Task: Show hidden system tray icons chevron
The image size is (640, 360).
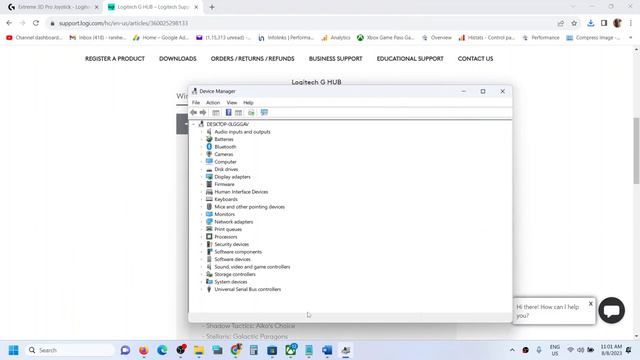Action: tap(512, 350)
